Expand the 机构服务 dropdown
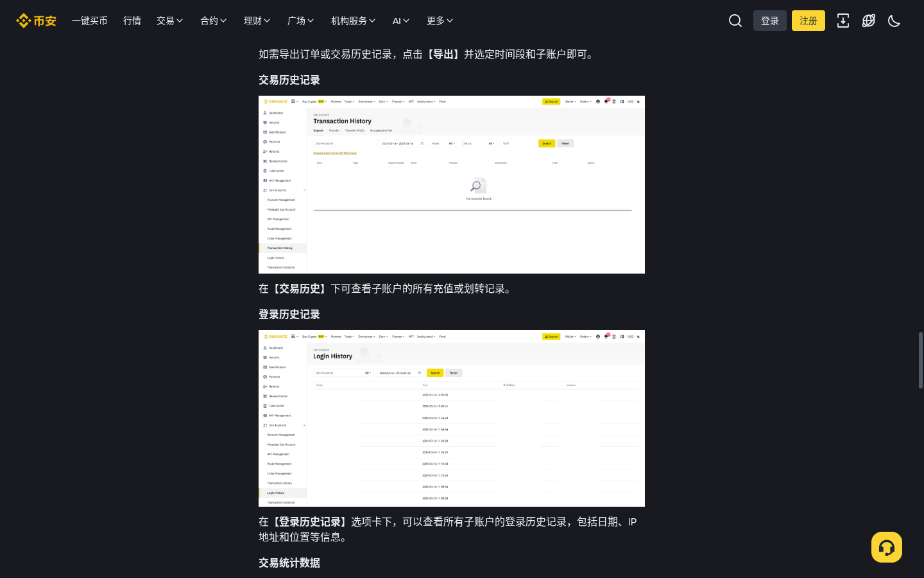The image size is (924, 578). (354, 21)
